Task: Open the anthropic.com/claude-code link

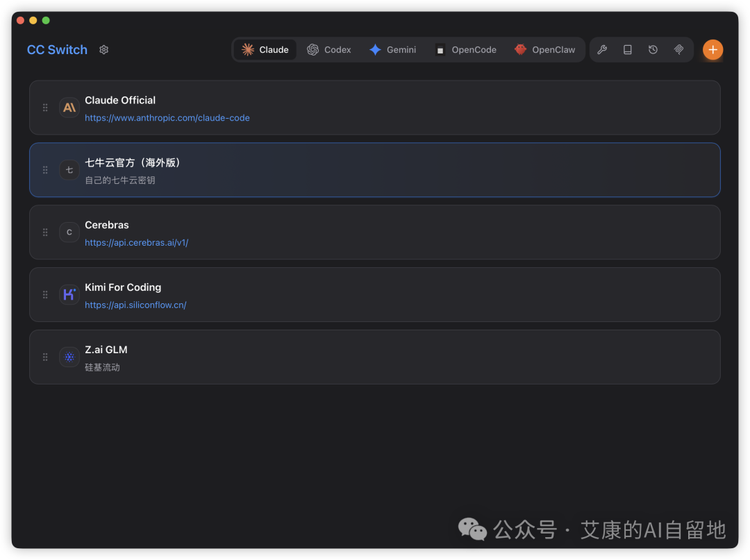Action: [x=167, y=118]
